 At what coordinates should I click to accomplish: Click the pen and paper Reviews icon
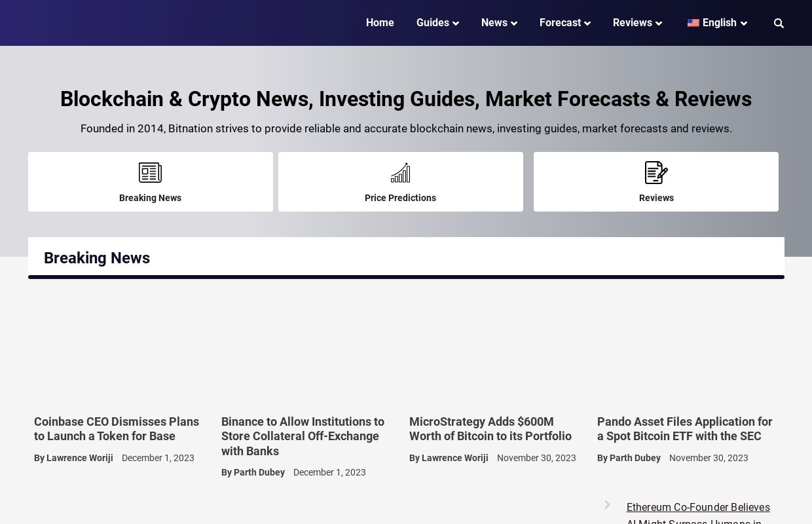point(656,172)
